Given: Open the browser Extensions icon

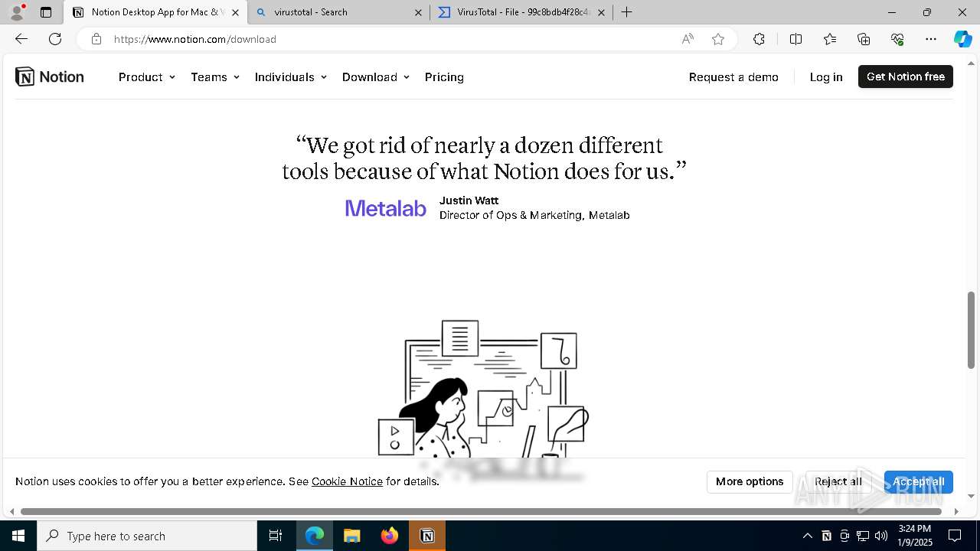Looking at the screenshot, I should (759, 39).
